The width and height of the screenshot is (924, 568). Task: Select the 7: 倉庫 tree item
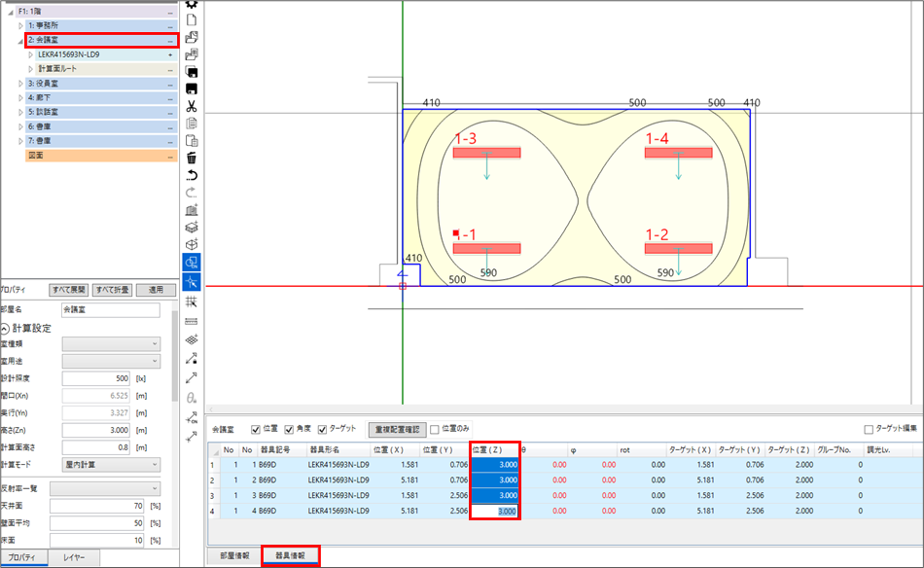(101, 141)
